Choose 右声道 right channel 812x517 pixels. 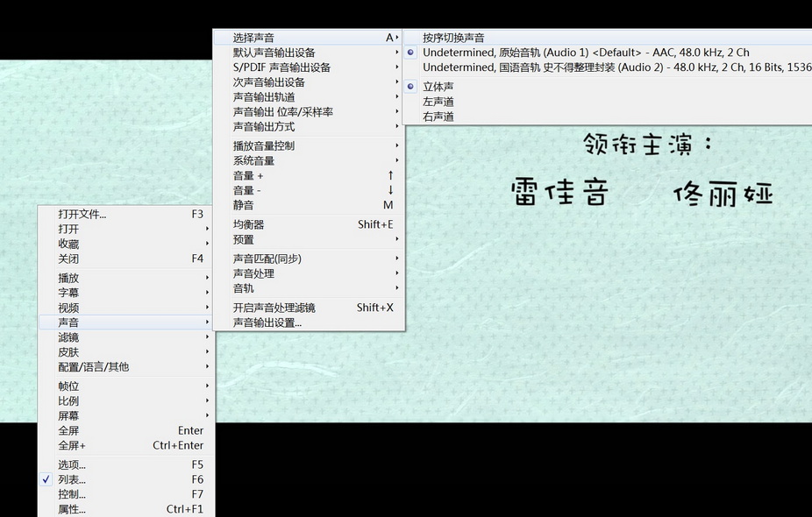pyautogui.click(x=438, y=117)
